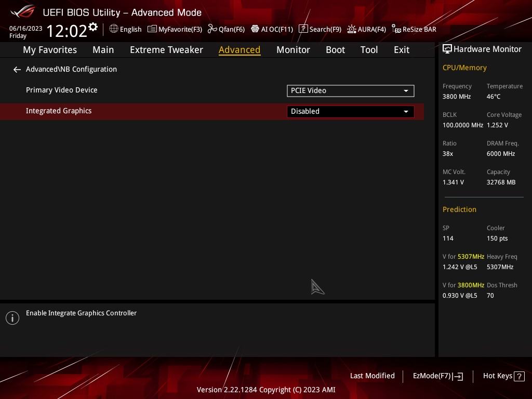Screen dimensions: 532x399
Task: Click the Version 2.22.1284 copyright text
Action: 266,390
